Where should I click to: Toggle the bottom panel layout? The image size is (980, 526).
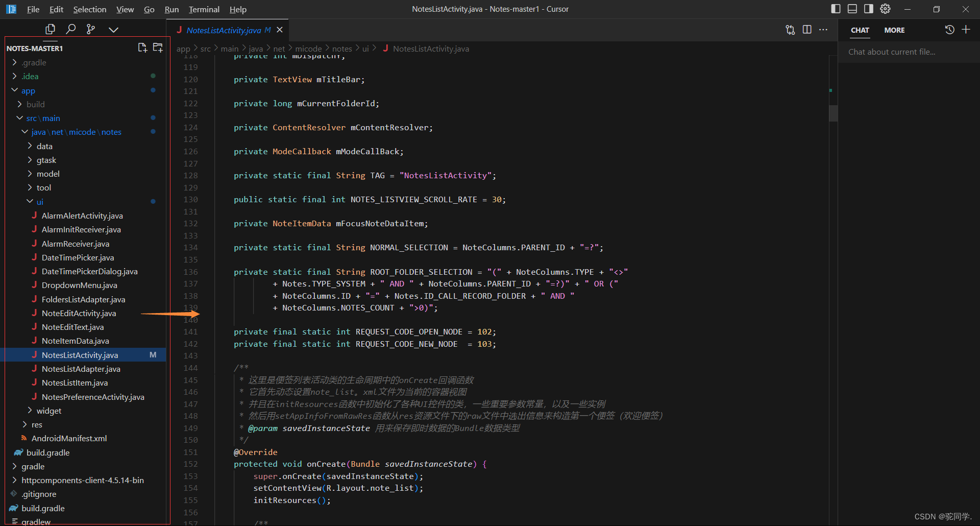852,9
